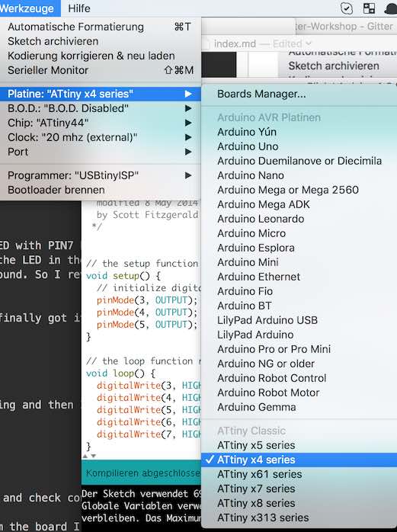397x532 pixels.
Task: Click the hat-shaped icon in menu bar
Action: [391, 8]
